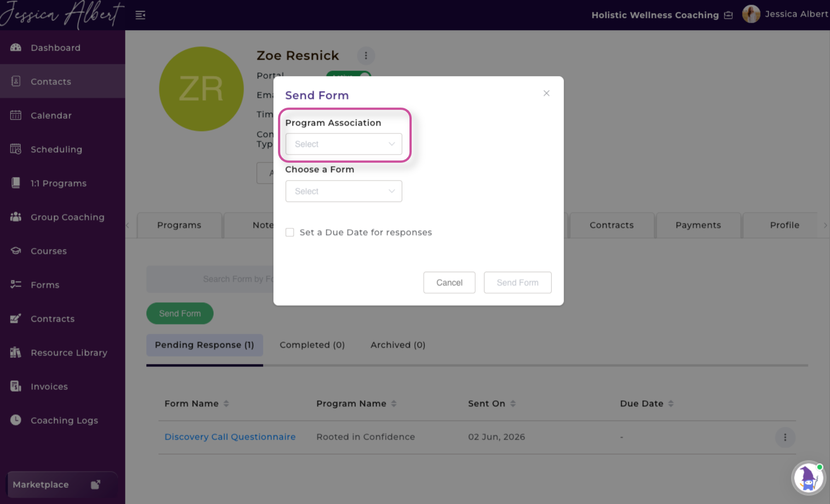Select the Group Coaching people icon
Viewport: 830px width, 504px height.
click(x=16, y=217)
